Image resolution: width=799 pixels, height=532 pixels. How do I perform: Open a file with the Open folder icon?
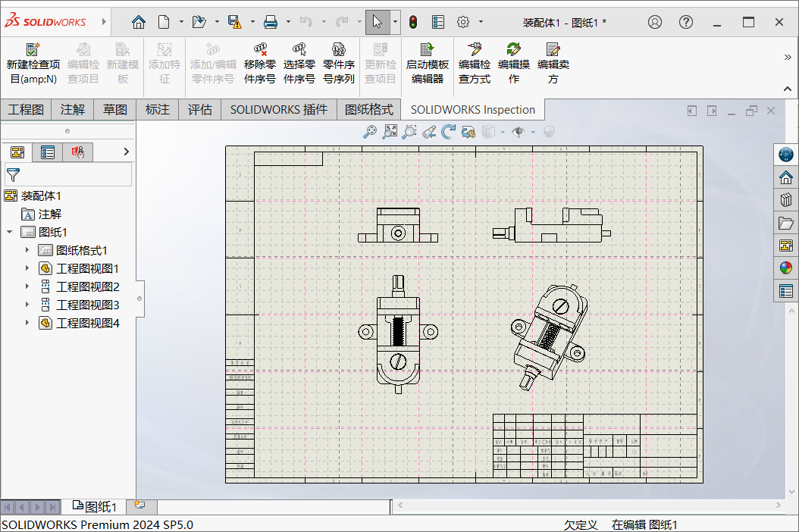point(199,22)
